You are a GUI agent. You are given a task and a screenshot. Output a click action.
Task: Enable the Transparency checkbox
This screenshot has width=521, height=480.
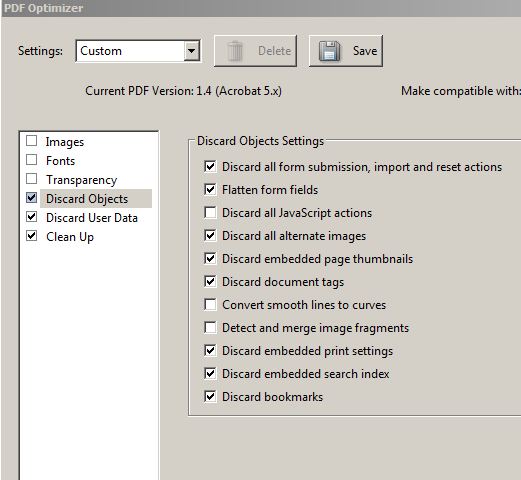[x=31, y=179]
